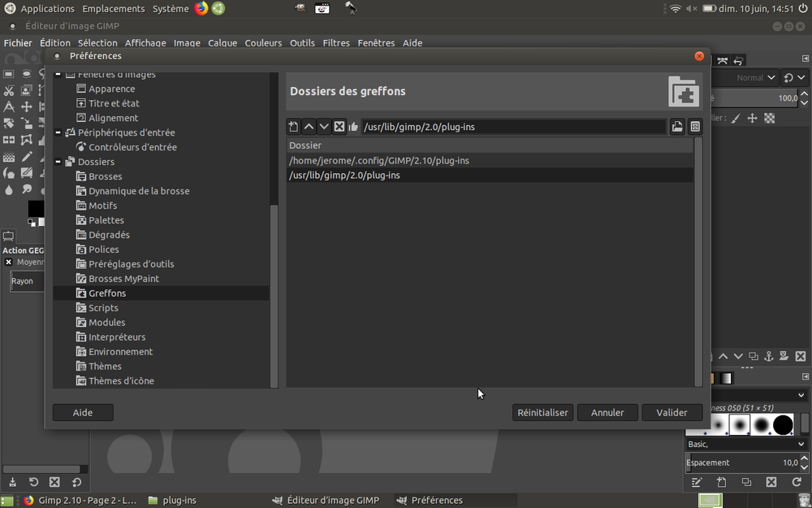The height and width of the screenshot is (508, 812).
Task: Select the Polices folder preferences page
Action: coord(104,250)
